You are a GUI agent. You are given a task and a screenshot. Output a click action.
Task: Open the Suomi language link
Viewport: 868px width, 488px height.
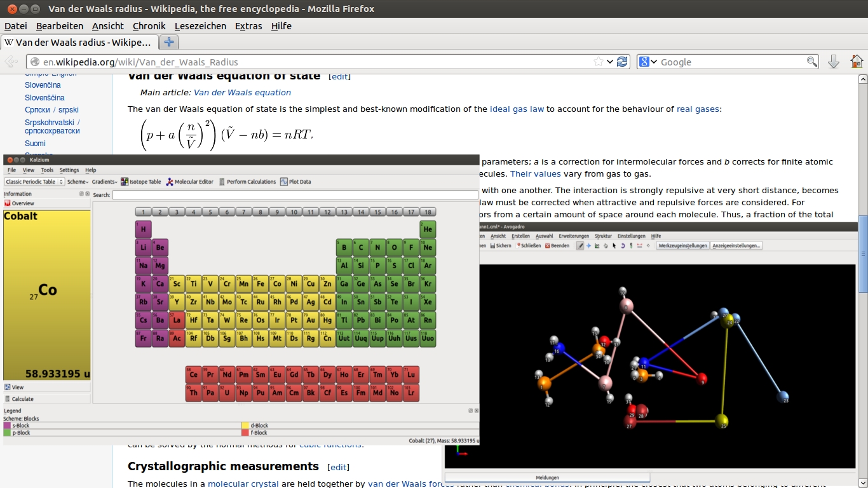tap(35, 144)
